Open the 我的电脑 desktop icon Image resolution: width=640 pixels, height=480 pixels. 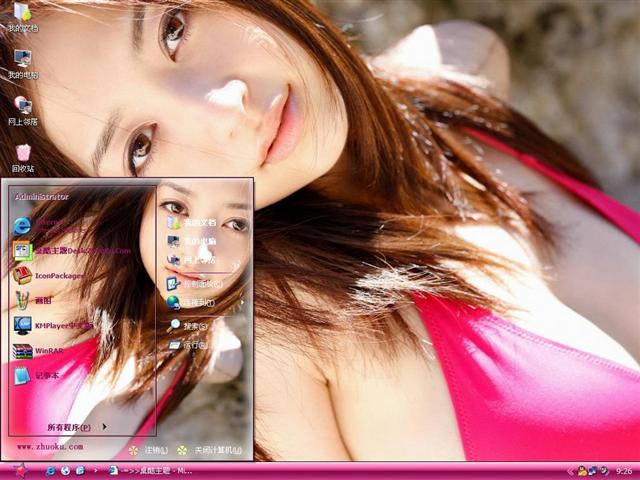point(23,64)
